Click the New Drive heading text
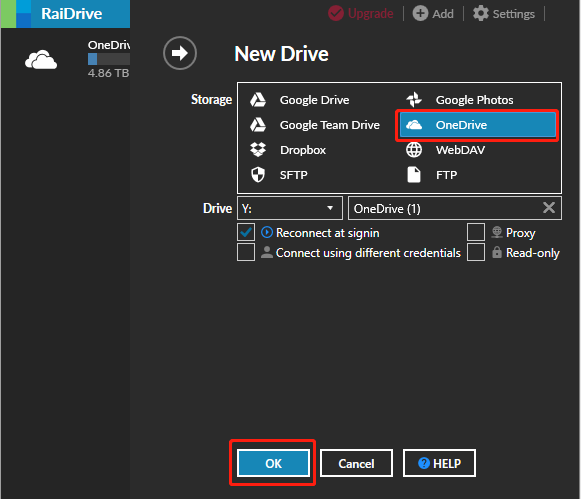Viewport: 581px width, 499px height. pyautogui.click(x=281, y=54)
